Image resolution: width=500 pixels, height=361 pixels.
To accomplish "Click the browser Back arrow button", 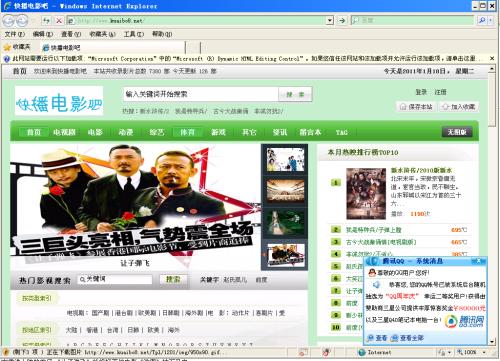I will tap(9, 21).
